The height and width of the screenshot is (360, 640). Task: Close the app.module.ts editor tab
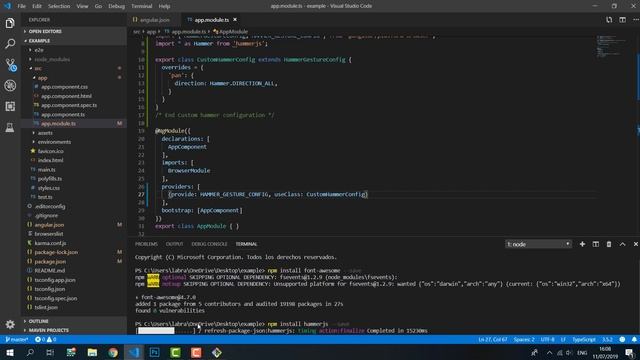pos(235,20)
